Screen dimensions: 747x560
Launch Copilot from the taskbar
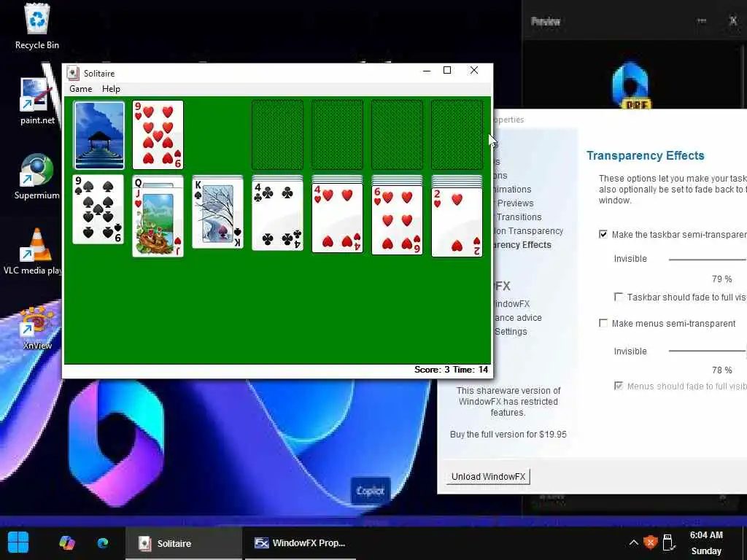(x=67, y=542)
